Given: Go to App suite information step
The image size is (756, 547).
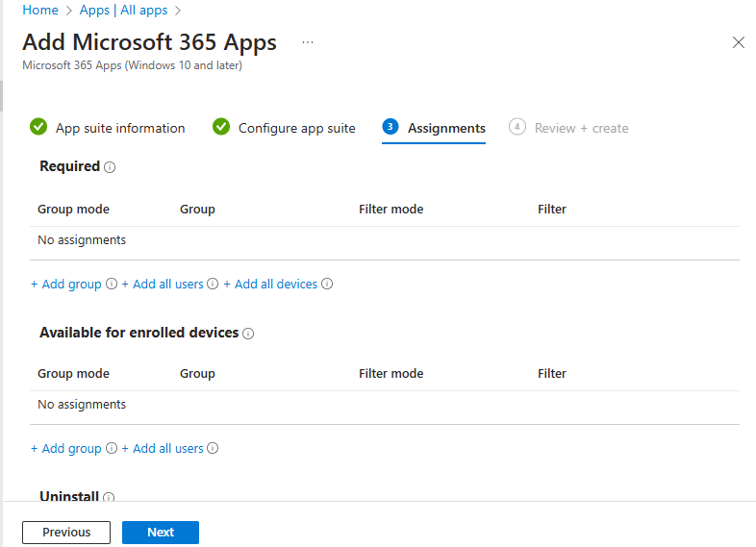Looking at the screenshot, I should click(x=108, y=128).
